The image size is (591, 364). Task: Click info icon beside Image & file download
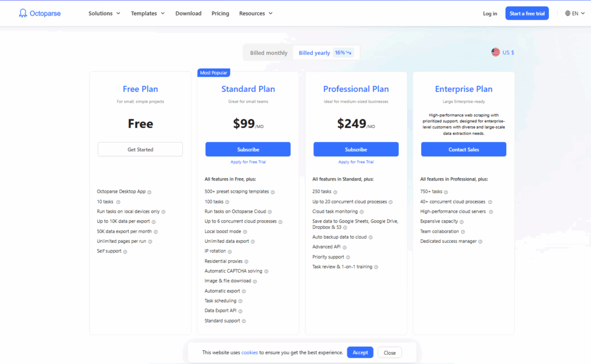pos(255,282)
